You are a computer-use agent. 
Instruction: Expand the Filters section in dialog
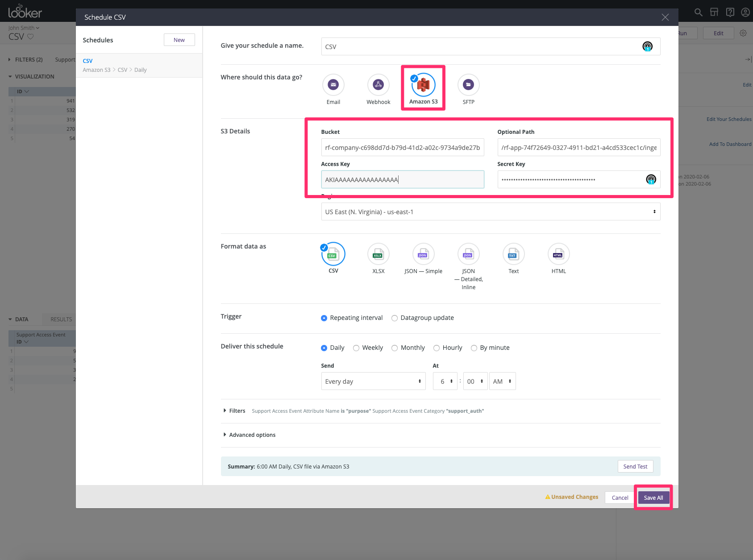tap(234, 411)
